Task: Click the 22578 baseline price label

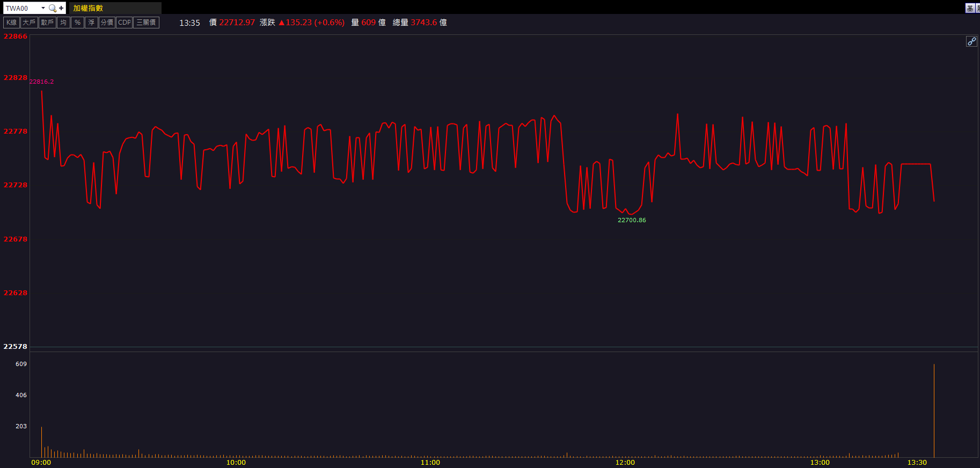Action: pos(15,346)
